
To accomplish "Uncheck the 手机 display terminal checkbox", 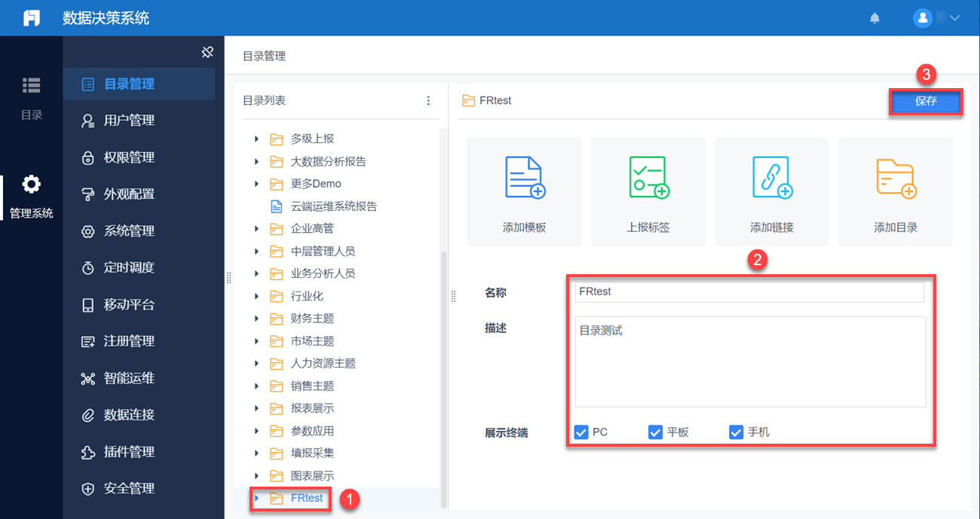I will [736, 432].
